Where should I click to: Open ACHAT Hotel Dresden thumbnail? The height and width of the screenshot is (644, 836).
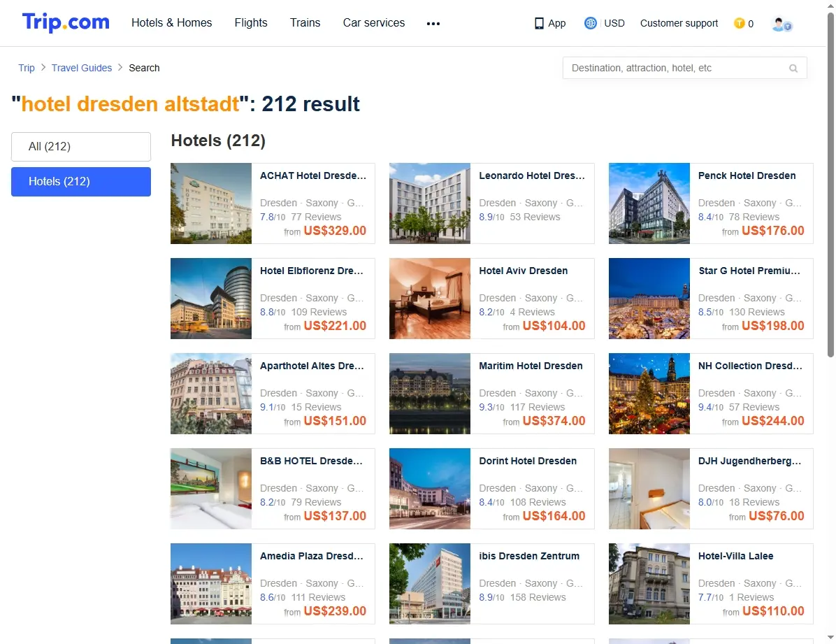211,203
